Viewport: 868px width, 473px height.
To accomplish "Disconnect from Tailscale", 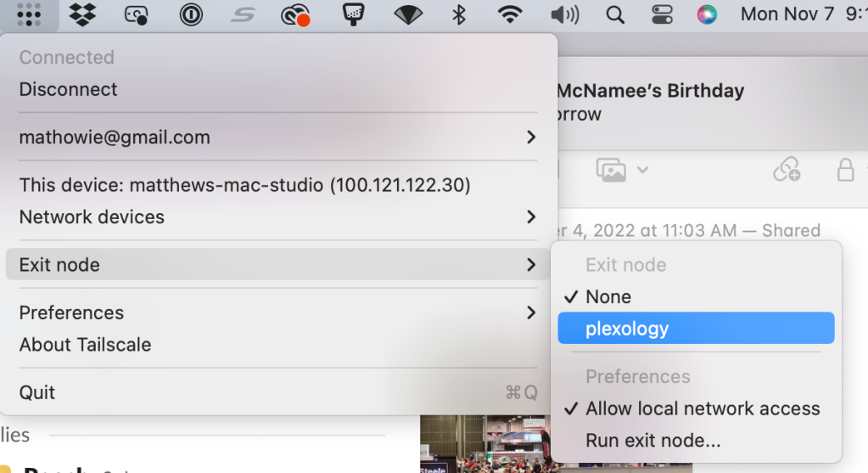I will (x=278, y=89).
